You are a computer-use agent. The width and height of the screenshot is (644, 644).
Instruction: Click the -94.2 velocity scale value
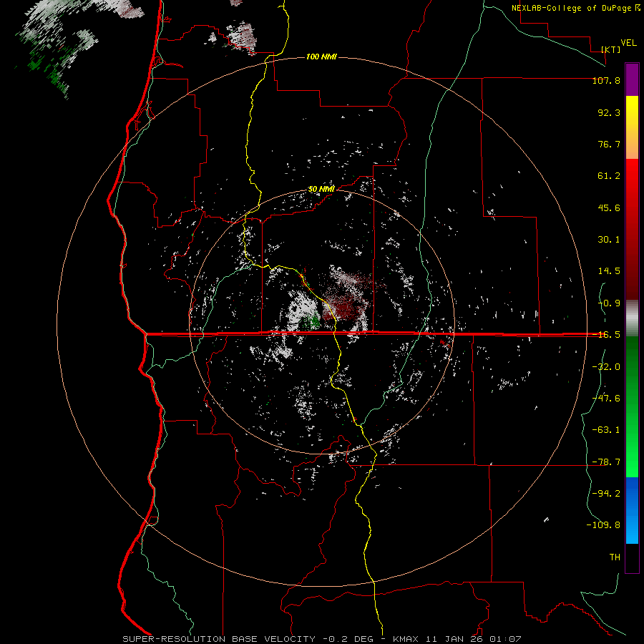click(606, 493)
